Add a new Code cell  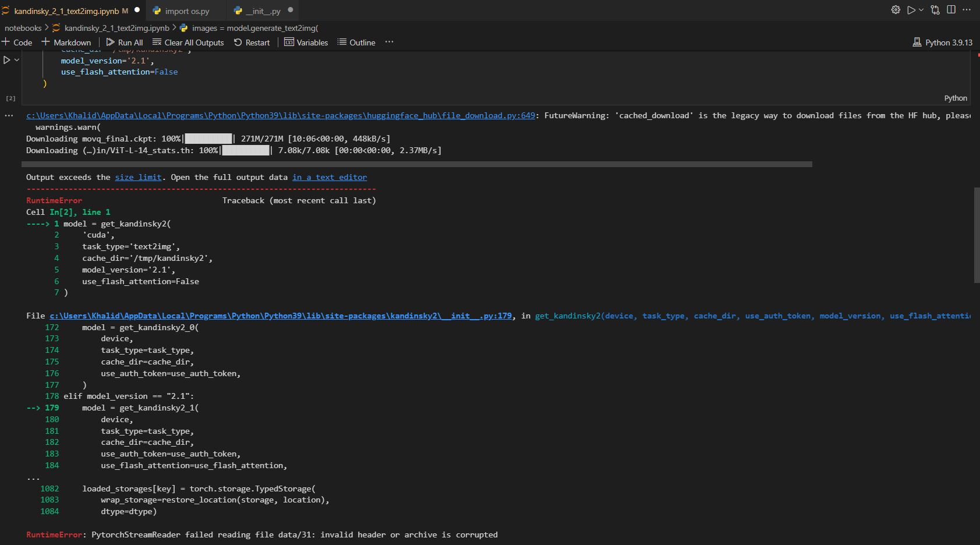coord(17,42)
